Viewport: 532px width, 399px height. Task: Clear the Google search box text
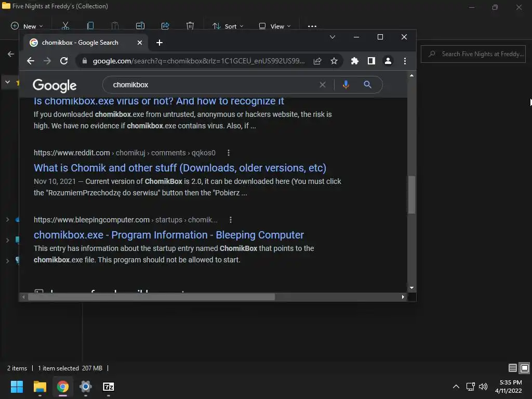[x=323, y=85]
